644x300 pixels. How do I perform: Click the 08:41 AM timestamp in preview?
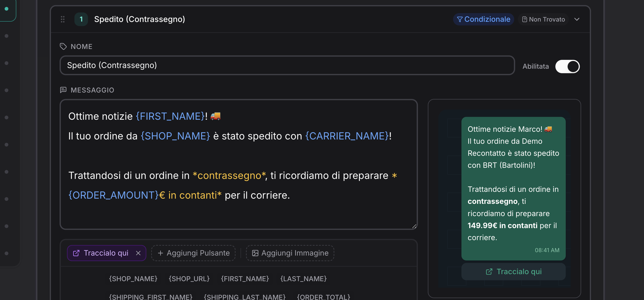pyautogui.click(x=547, y=250)
